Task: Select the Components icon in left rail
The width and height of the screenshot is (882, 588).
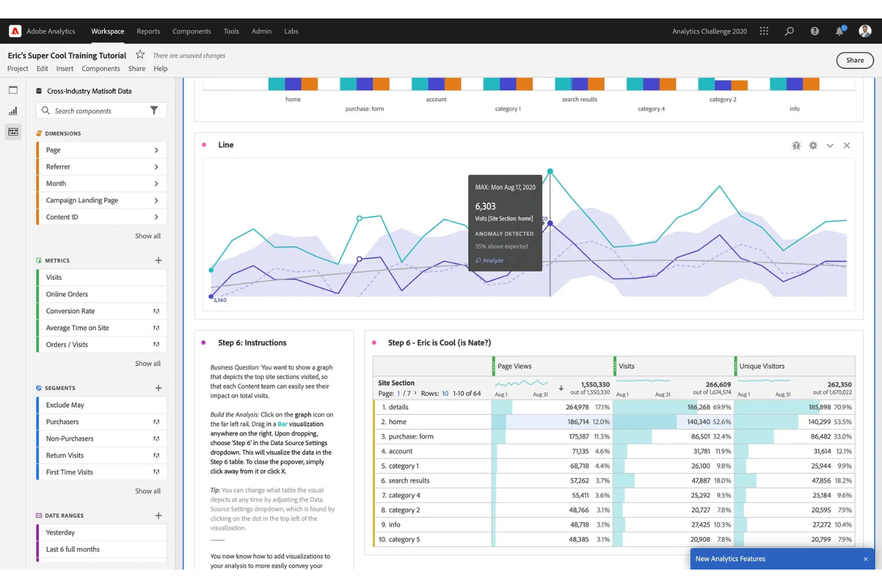Action: pos(13,132)
